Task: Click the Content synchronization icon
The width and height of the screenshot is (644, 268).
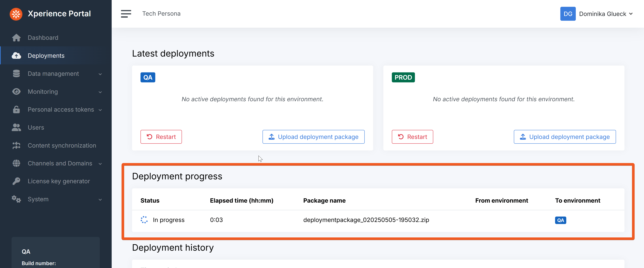Action: [x=16, y=145]
